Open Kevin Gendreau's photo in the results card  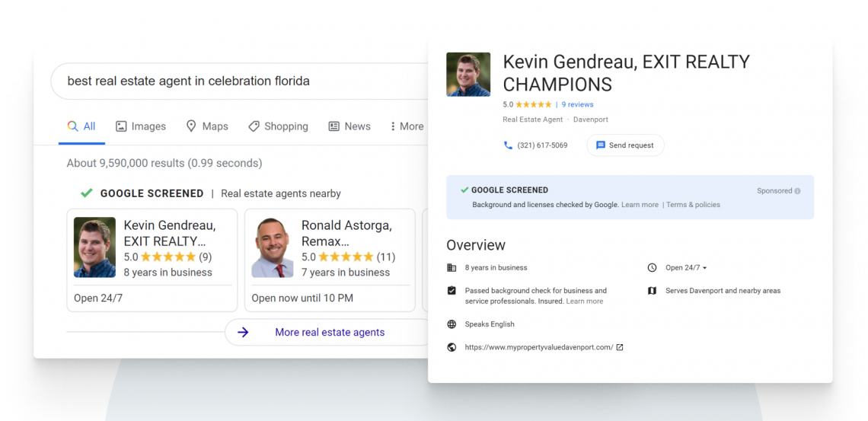coord(94,247)
